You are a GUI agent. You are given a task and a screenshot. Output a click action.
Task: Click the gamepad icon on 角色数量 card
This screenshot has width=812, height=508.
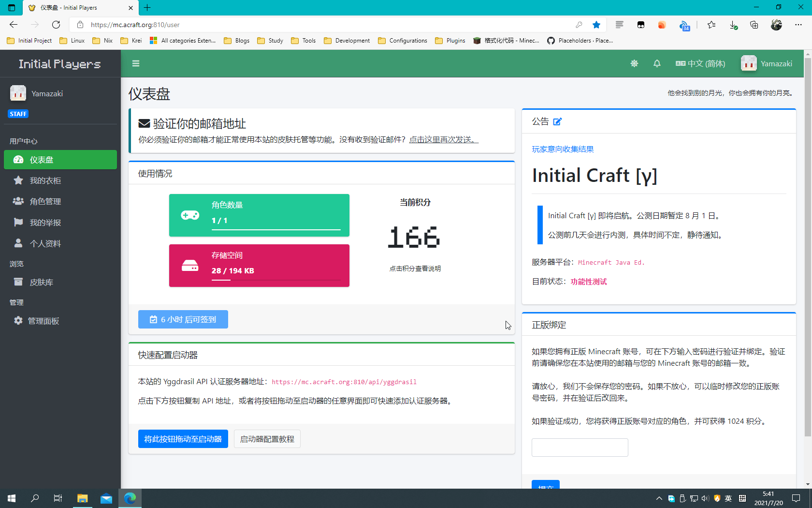[x=190, y=215]
